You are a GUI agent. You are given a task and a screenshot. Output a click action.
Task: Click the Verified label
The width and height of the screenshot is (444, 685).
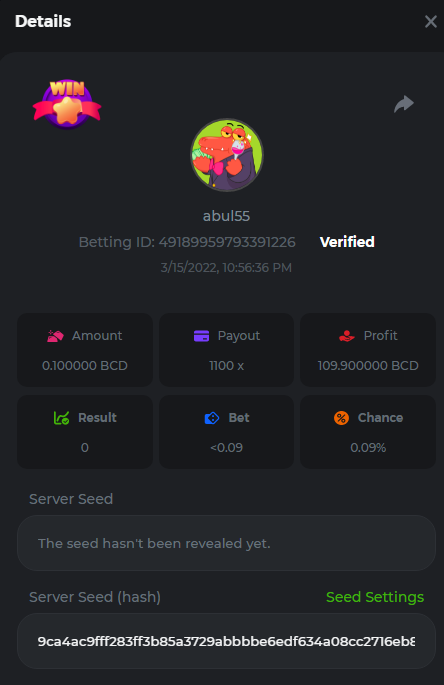(x=347, y=242)
